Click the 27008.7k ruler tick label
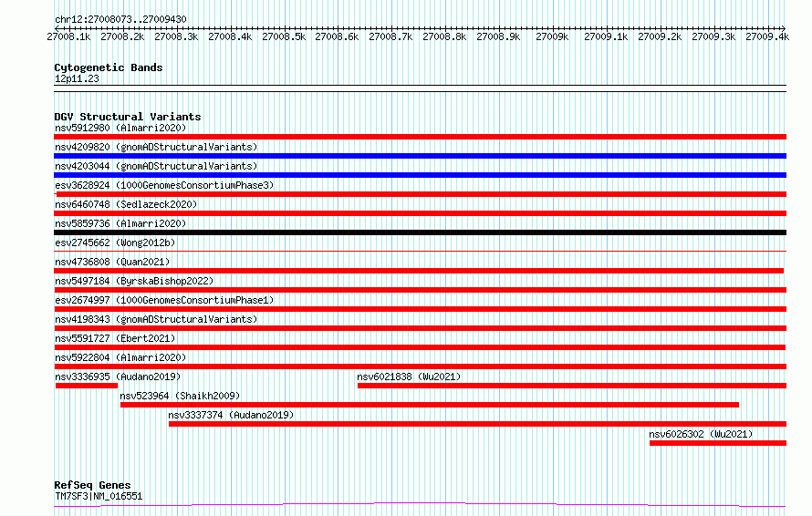 point(391,36)
